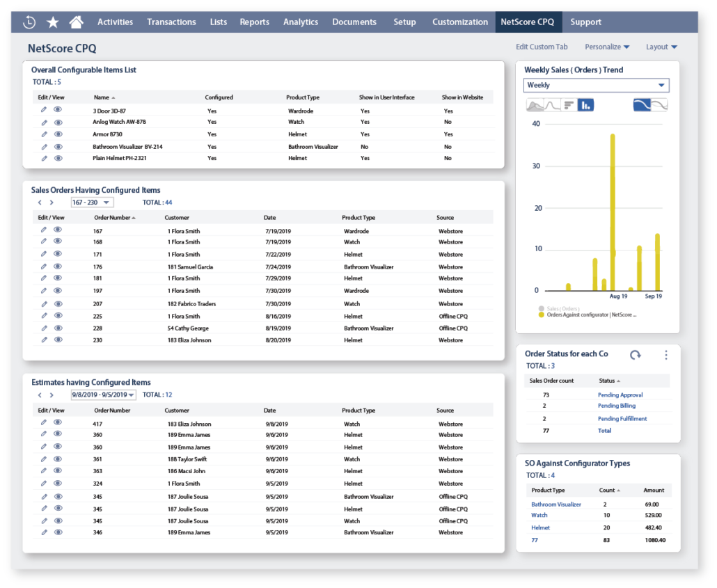
Task: Switch to the Transactions tab
Action: pyautogui.click(x=171, y=22)
